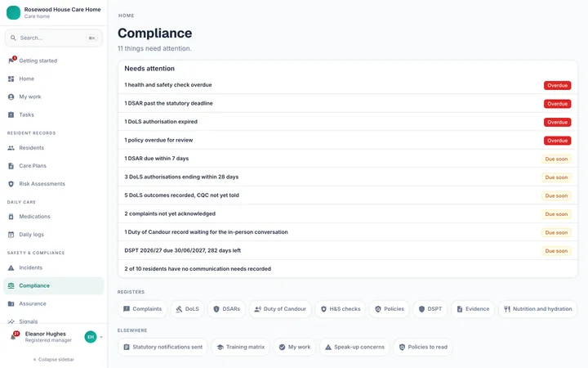Open Policies to read
The image size is (588, 368).
(423, 348)
